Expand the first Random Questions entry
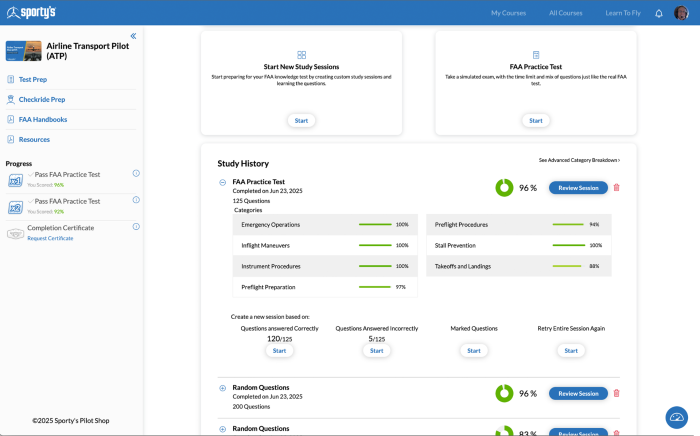 tap(222, 387)
